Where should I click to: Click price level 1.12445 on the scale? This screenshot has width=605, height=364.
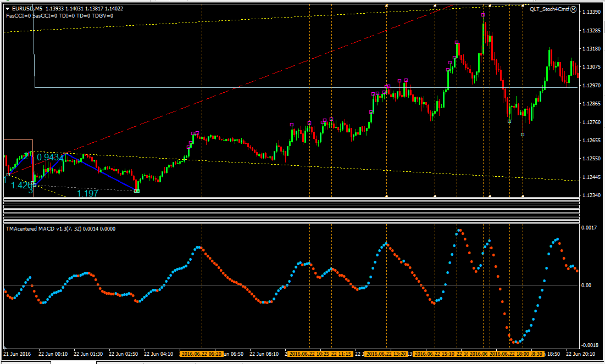click(591, 177)
